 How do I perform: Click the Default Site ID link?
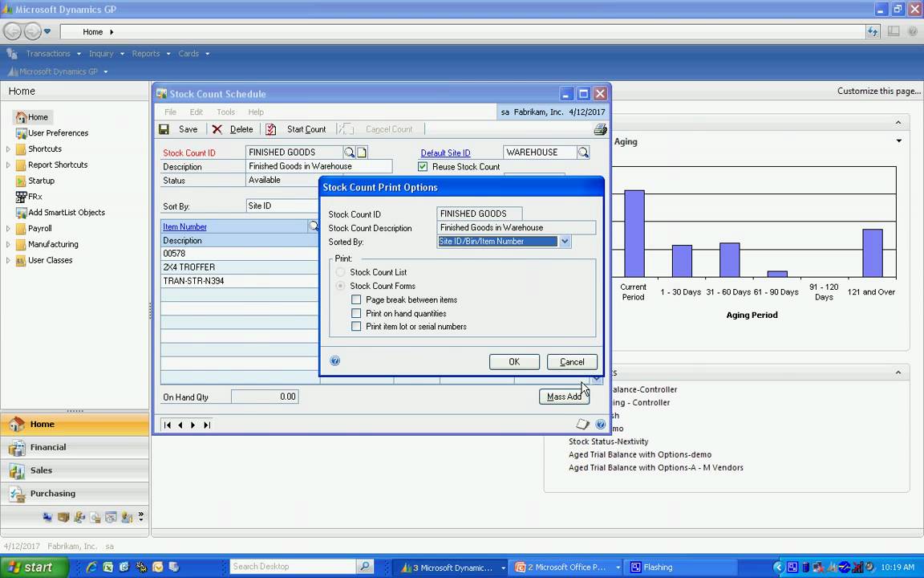coord(445,153)
